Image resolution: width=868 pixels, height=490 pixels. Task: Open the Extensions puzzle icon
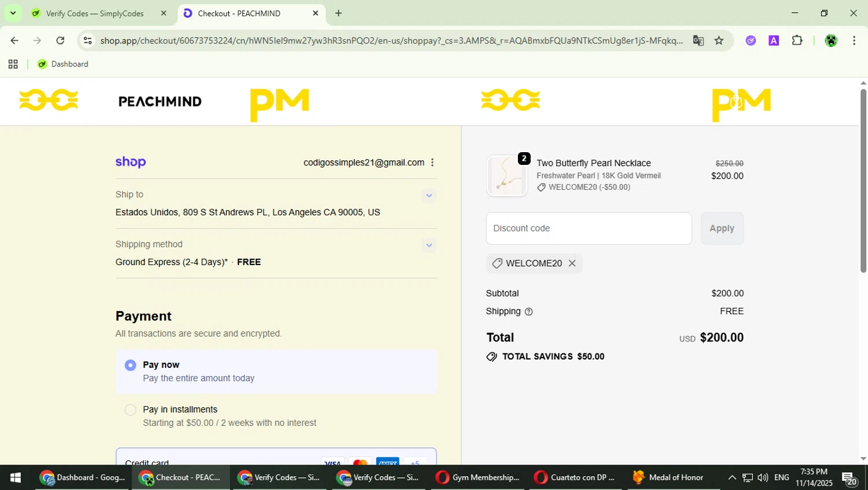pos(797,40)
